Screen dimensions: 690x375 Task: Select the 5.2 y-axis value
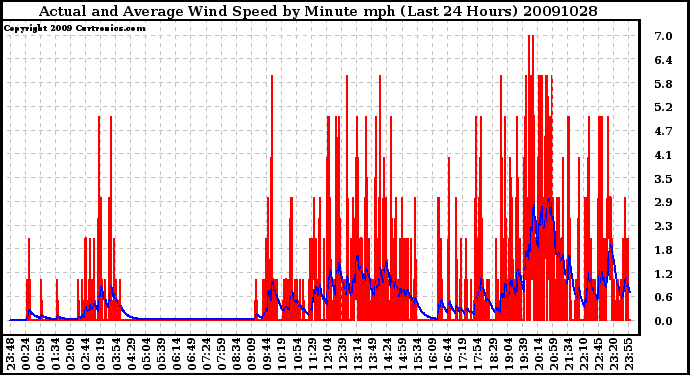pyautogui.click(x=663, y=107)
